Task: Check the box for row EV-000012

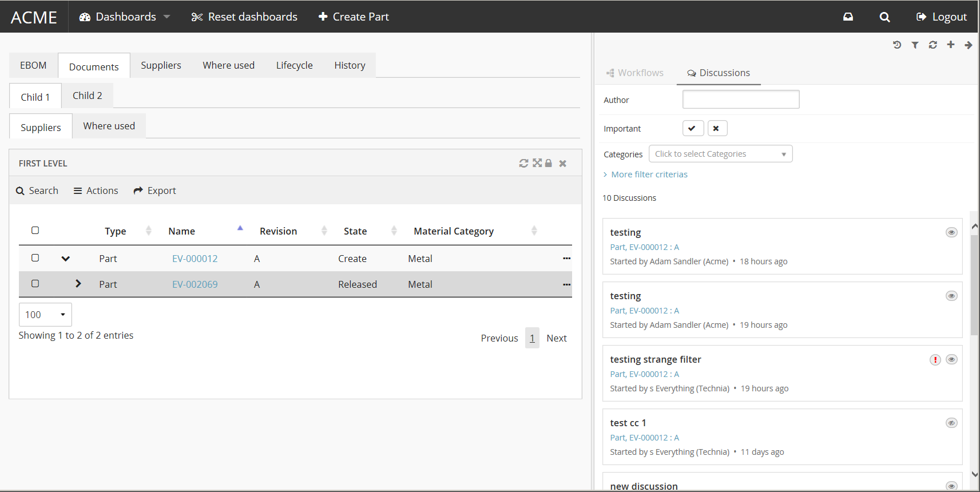Action: [35, 258]
